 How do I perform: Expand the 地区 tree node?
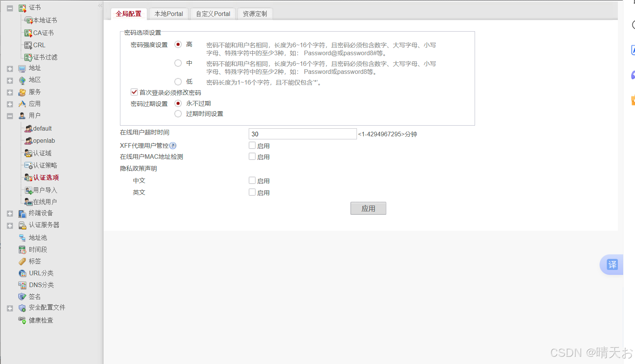pyautogui.click(x=10, y=81)
